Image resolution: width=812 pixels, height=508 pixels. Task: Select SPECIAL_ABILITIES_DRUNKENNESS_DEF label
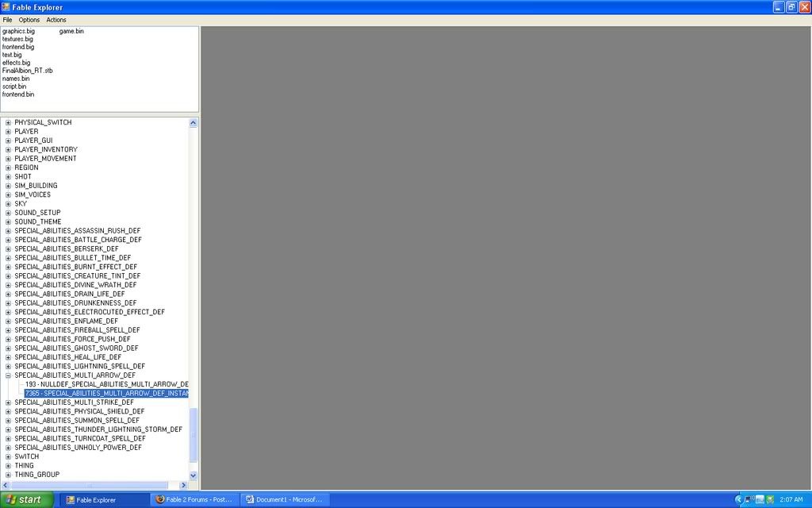[75, 303]
